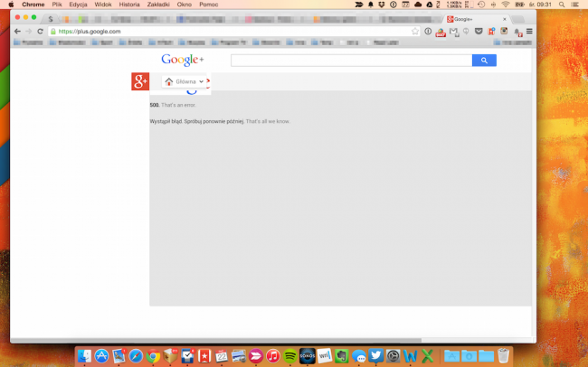Switch to the Google+ tab

(476, 19)
